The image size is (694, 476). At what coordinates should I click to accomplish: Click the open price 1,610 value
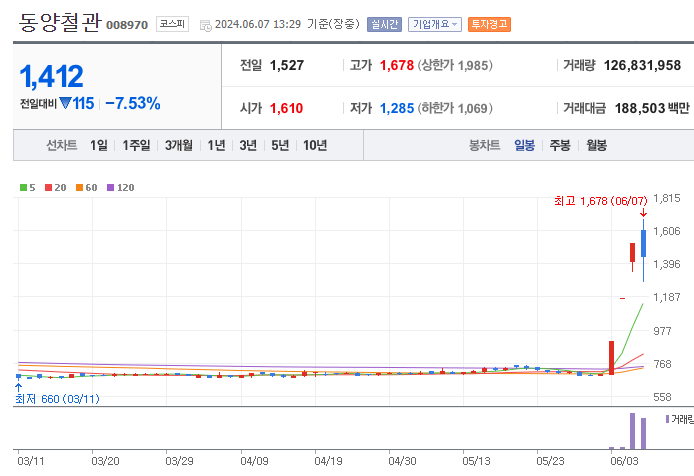coord(286,108)
